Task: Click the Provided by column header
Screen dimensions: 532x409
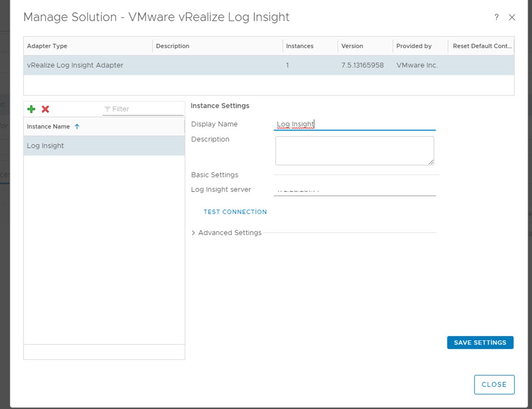Action: (420, 46)
